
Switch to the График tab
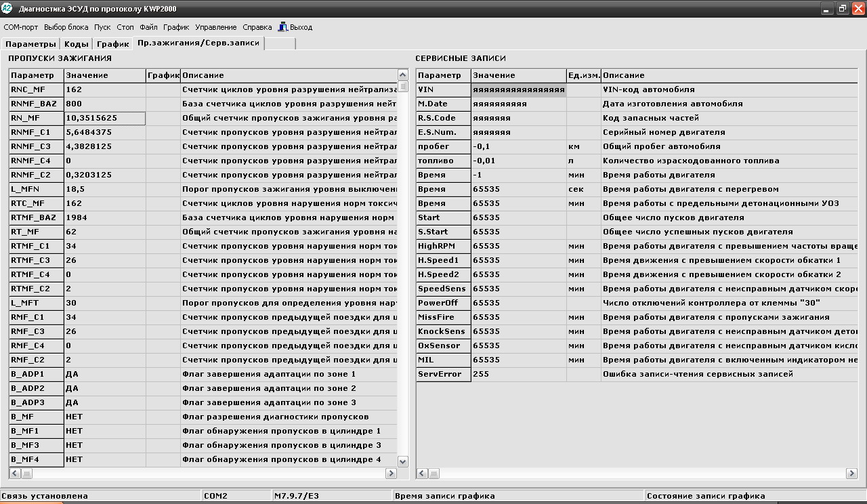(x=112, y=44)
